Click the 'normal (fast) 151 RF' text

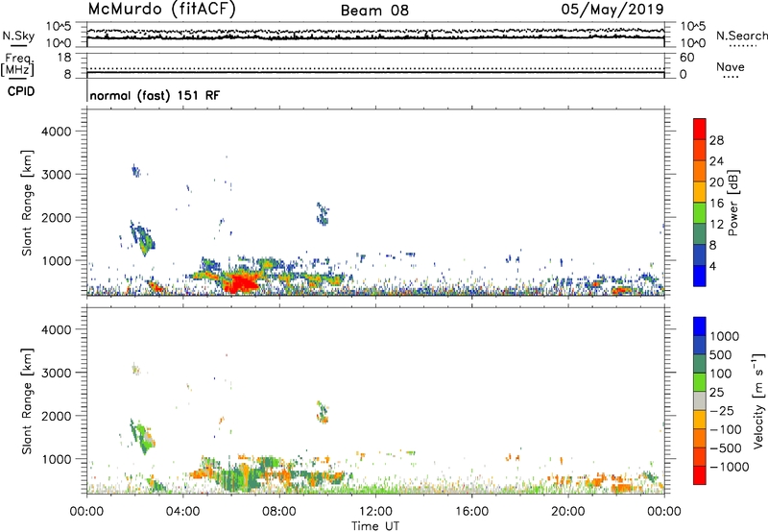pyautogui.click(x=155, y=95)
